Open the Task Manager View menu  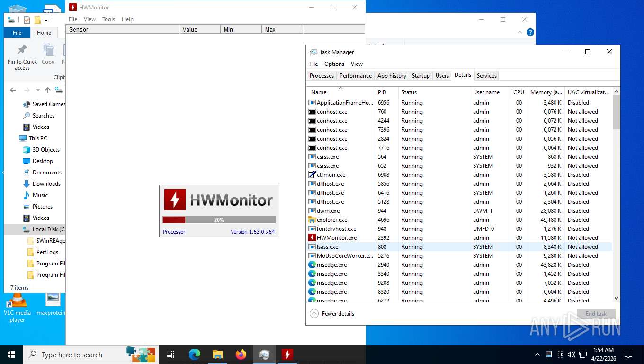(357, 64)
